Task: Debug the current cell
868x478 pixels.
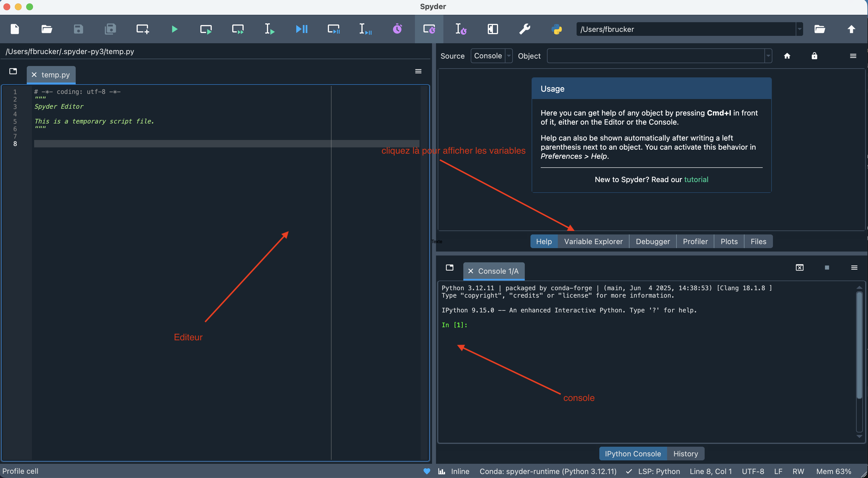Action: pyautogui.click(x=334, y=29)
